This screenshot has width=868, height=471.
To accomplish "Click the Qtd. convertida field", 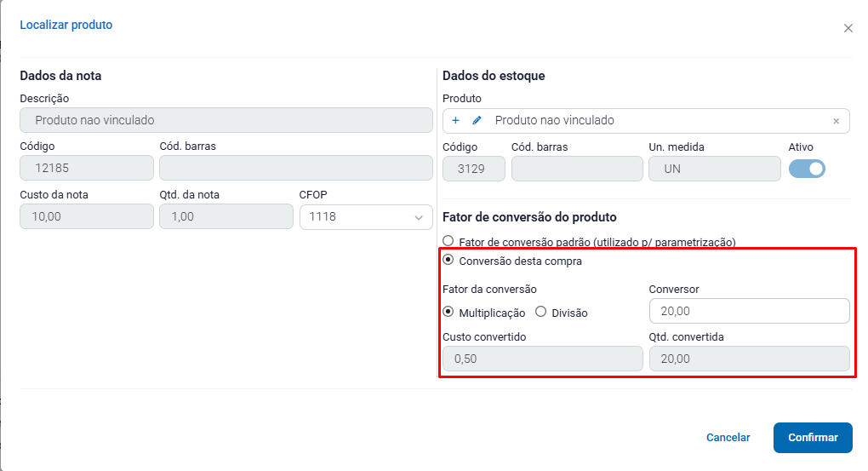I will coord(748,359).
